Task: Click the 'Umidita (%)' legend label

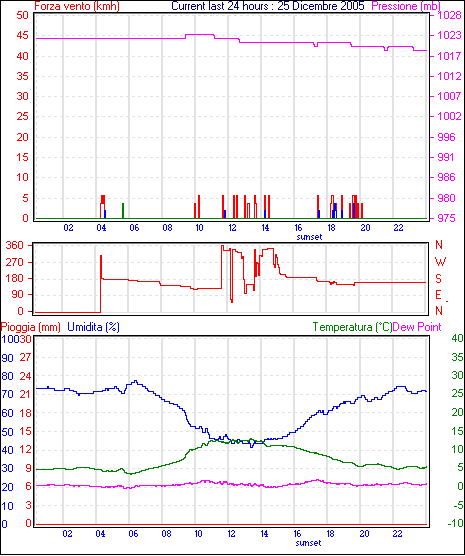Action: [93, 327]
